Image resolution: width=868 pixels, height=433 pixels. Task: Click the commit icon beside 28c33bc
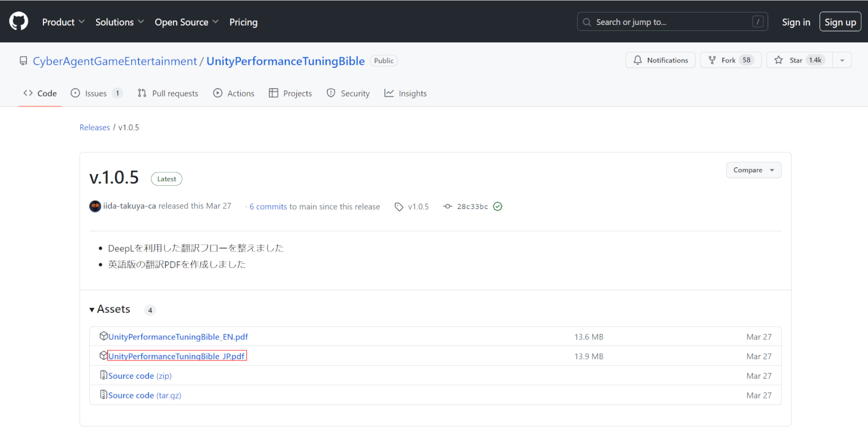448,207
